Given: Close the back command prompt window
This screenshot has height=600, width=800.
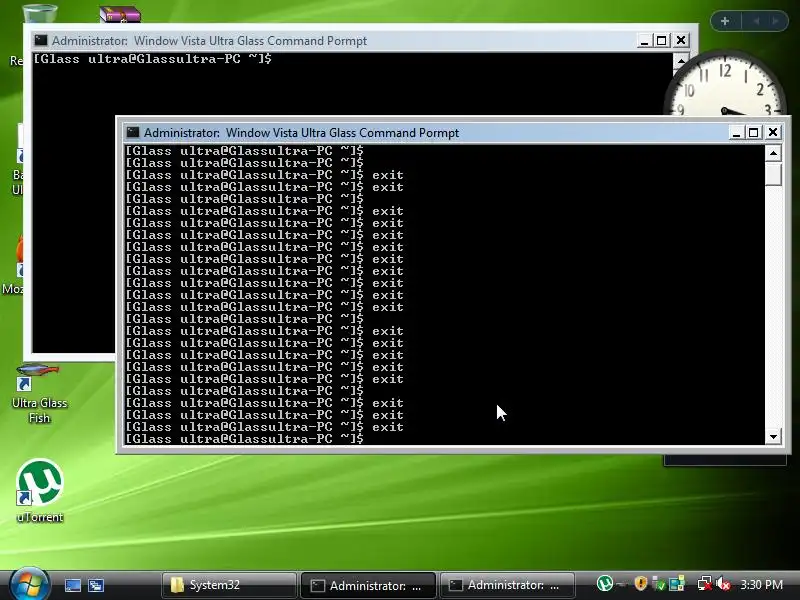Looking at the screenshot, I should coord(681,40).
